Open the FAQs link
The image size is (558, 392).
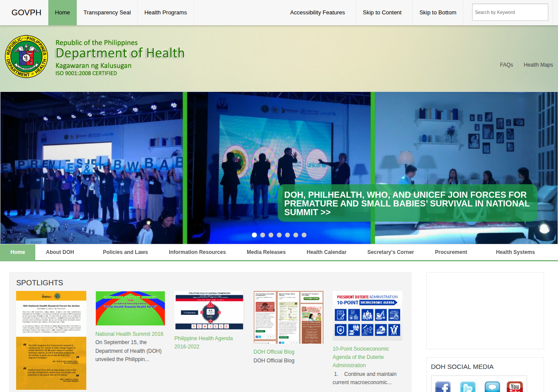click(507, 65)
